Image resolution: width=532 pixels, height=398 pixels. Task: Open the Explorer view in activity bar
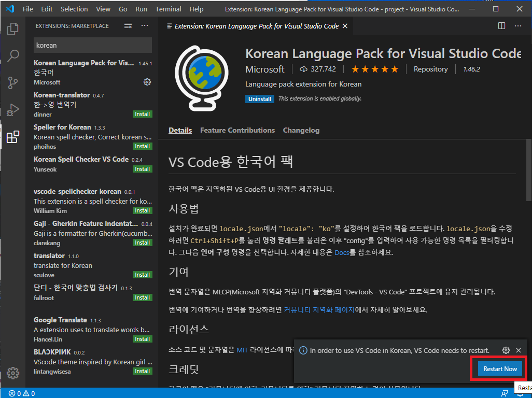click(13, 29)
